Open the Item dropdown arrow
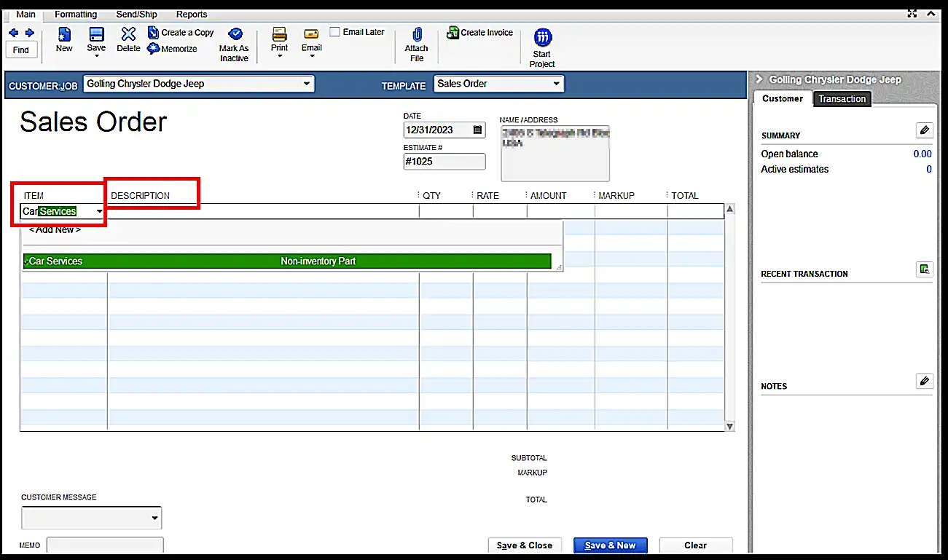Screen dimensions: 948x560 click(x=99, y=212)
